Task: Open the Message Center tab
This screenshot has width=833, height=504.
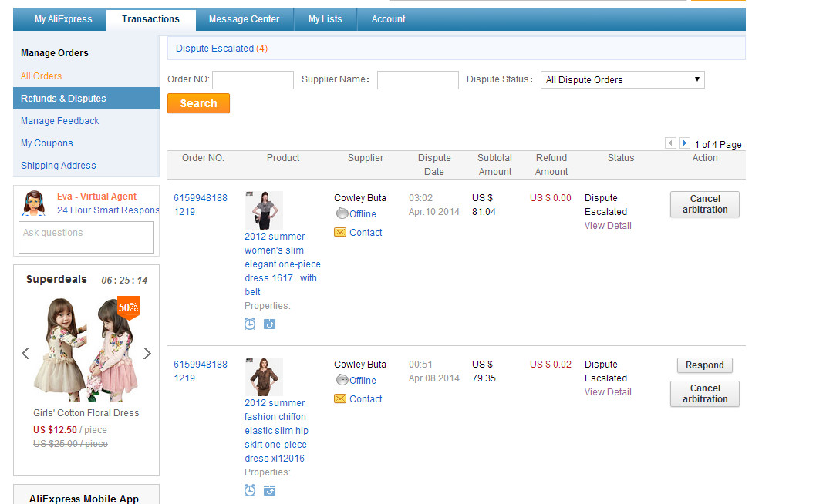Action: click(244, 19)
